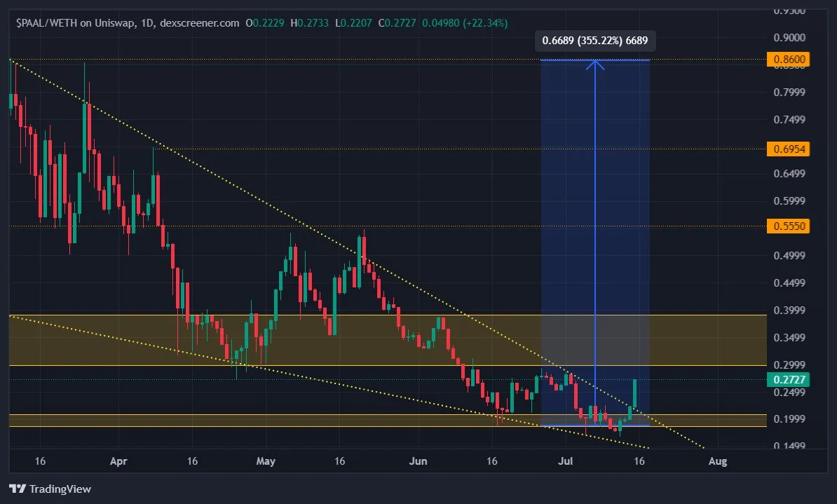
Task: Click the open value O0.2229
Action: coord(265,23)
